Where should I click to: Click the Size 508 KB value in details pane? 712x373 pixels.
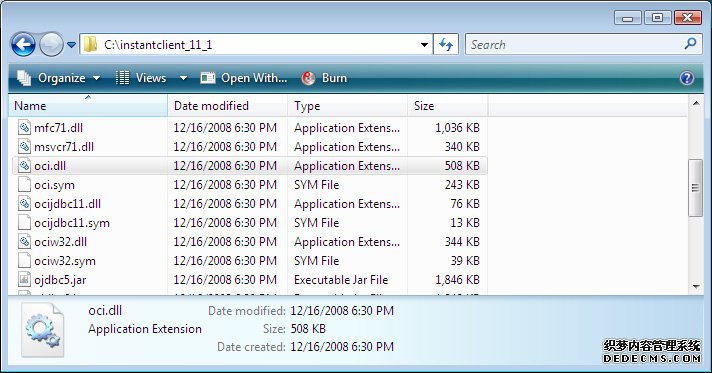tap(308, 328)
